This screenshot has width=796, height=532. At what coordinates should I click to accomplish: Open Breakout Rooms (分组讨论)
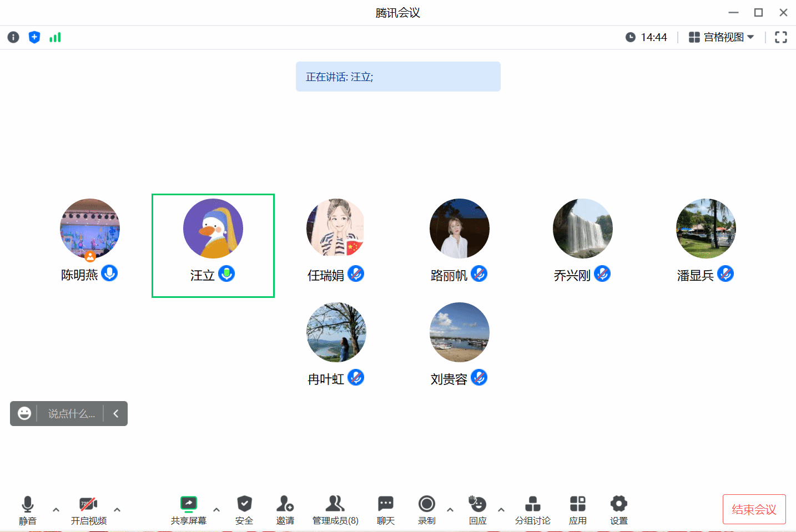[x=532, y=510]
